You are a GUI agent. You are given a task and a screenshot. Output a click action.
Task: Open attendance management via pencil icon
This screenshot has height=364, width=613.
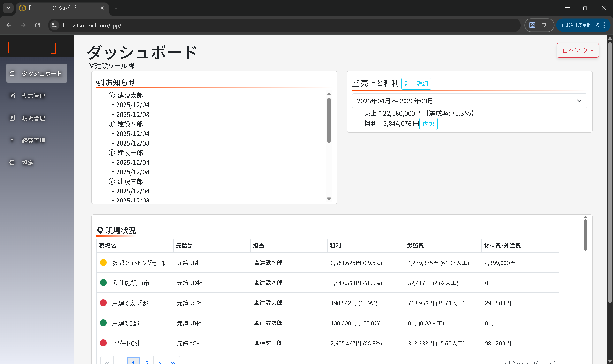tap(12, 95)
